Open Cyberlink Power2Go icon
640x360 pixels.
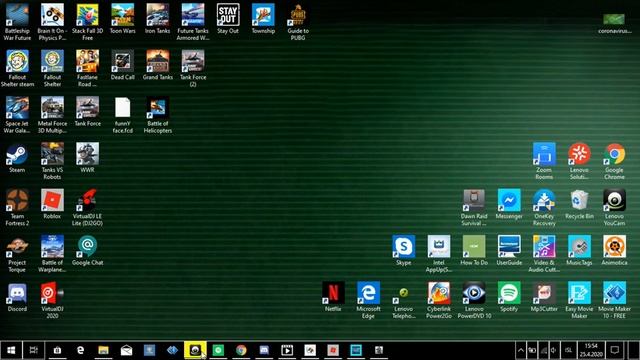[x=439, y=300]
